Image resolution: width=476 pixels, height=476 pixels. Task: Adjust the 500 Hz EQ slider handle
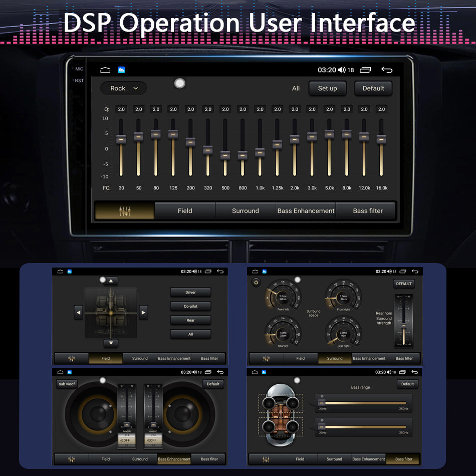pyautogui.click(x=225, y=155)
